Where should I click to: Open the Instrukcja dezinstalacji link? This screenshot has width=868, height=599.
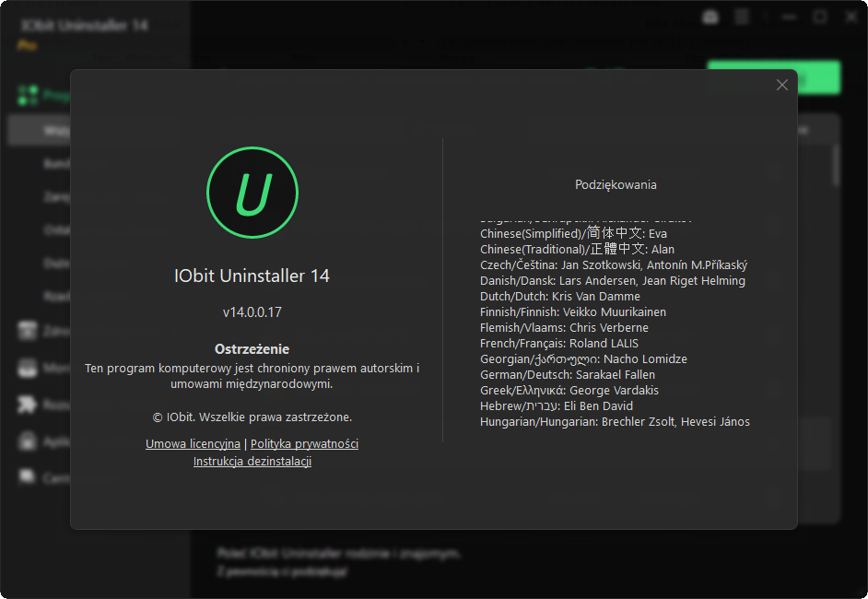252,461
